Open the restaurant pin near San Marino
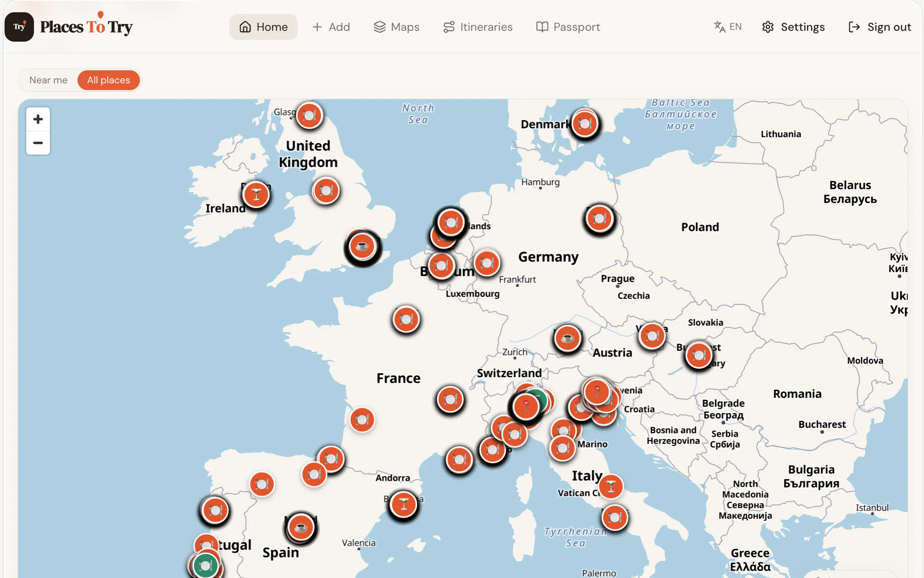 (563, 448)
